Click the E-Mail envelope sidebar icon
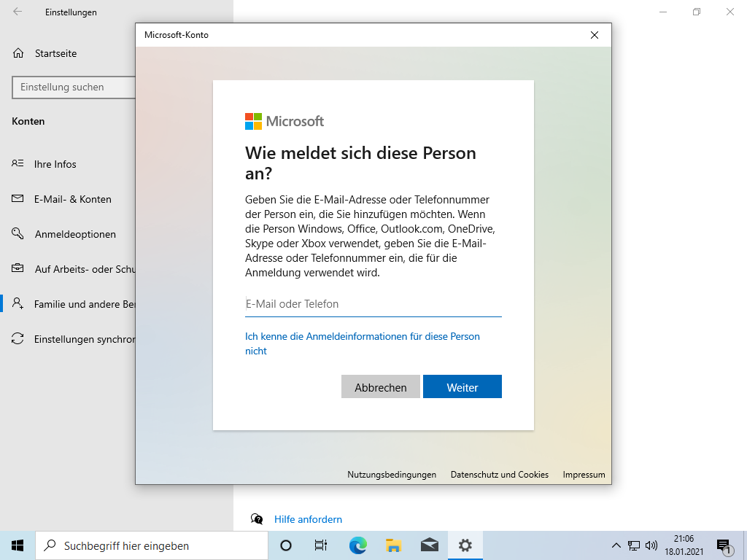The width and height of the screenshot is (747, 560). tap(18, 198)
